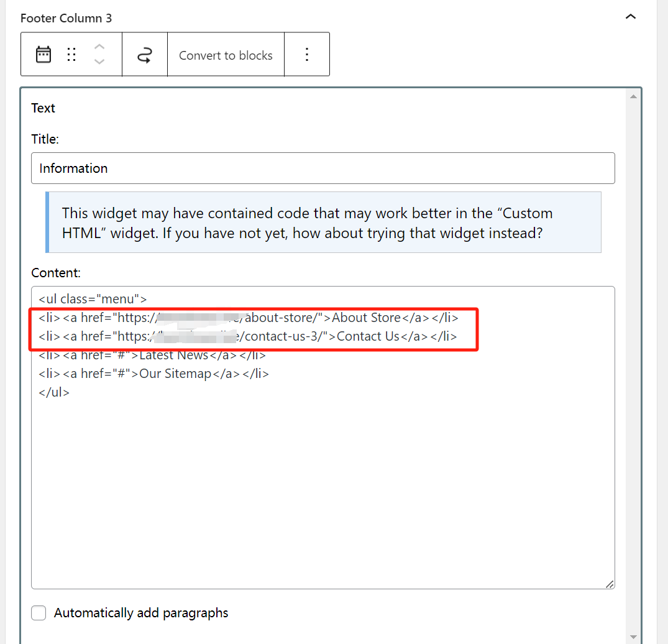Screen dimensions: 668x644
Task: Click the drag handle dots icon
Action: (x=71, y=55)
